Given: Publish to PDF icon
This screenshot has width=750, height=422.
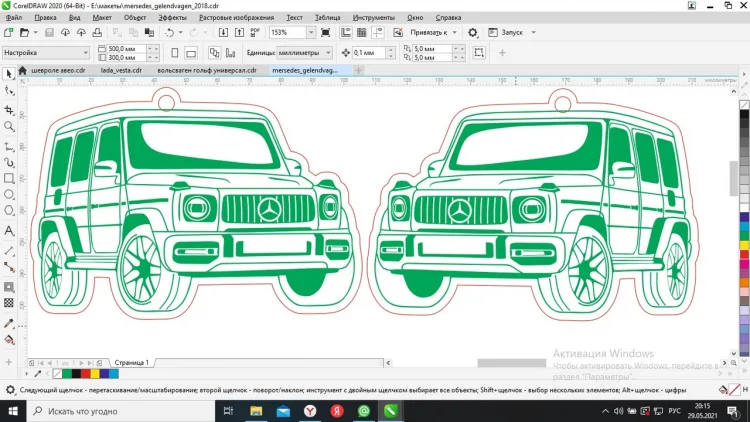Looking at the screenshot, I should pos(255,33).
